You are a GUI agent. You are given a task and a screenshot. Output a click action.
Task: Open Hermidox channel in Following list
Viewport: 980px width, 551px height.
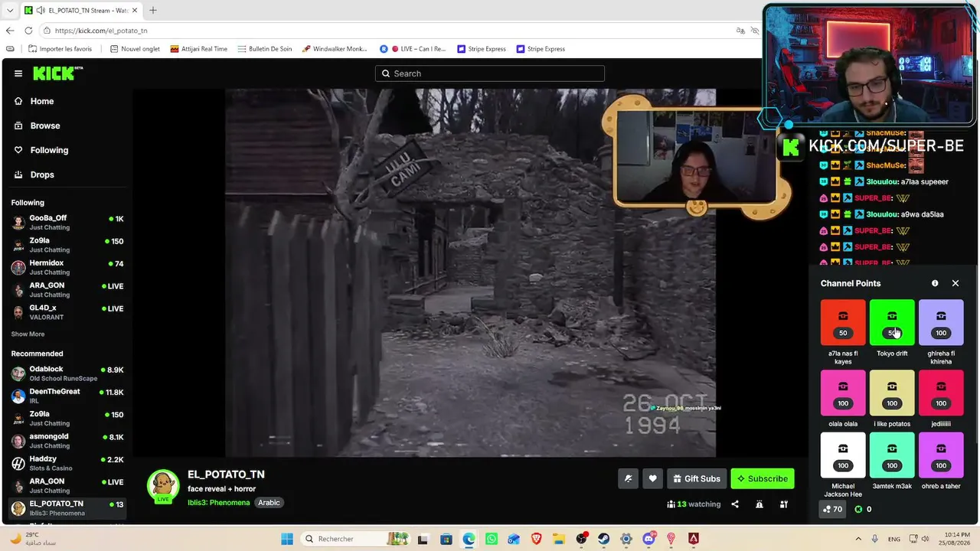(67, 267)
